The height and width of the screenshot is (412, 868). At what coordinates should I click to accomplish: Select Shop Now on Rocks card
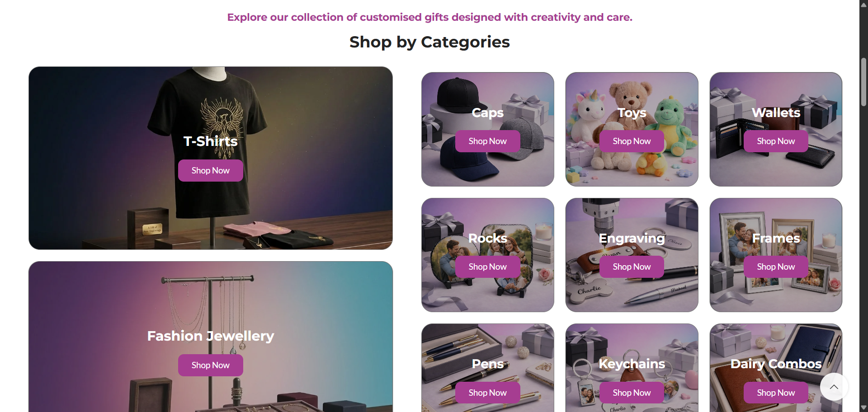[x=487, y=267]
